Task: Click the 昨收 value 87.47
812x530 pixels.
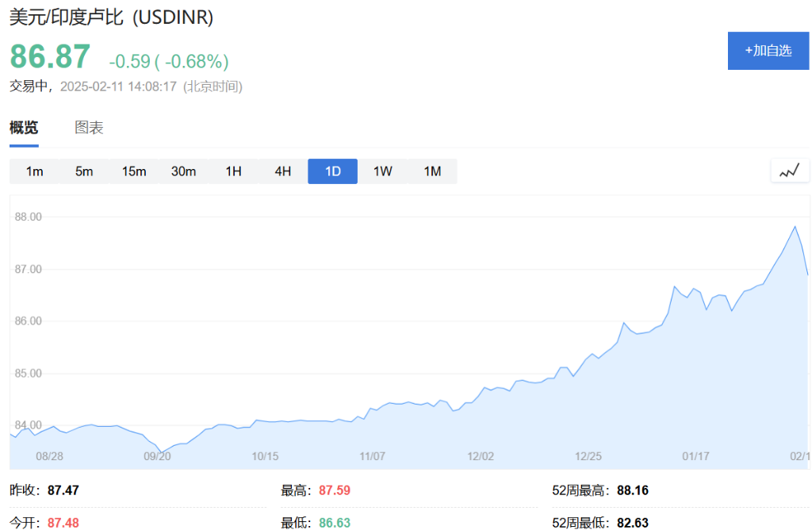Action: pos(63,490)
